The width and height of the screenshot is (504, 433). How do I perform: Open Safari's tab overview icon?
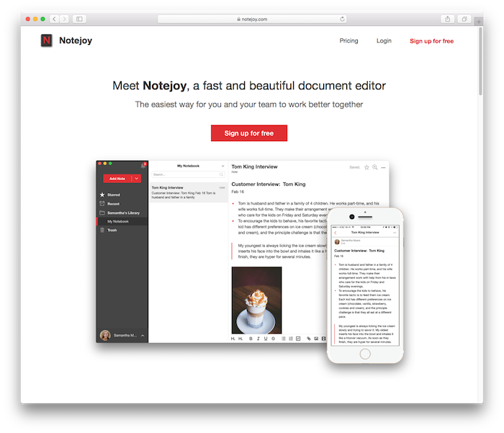point(466,19)
